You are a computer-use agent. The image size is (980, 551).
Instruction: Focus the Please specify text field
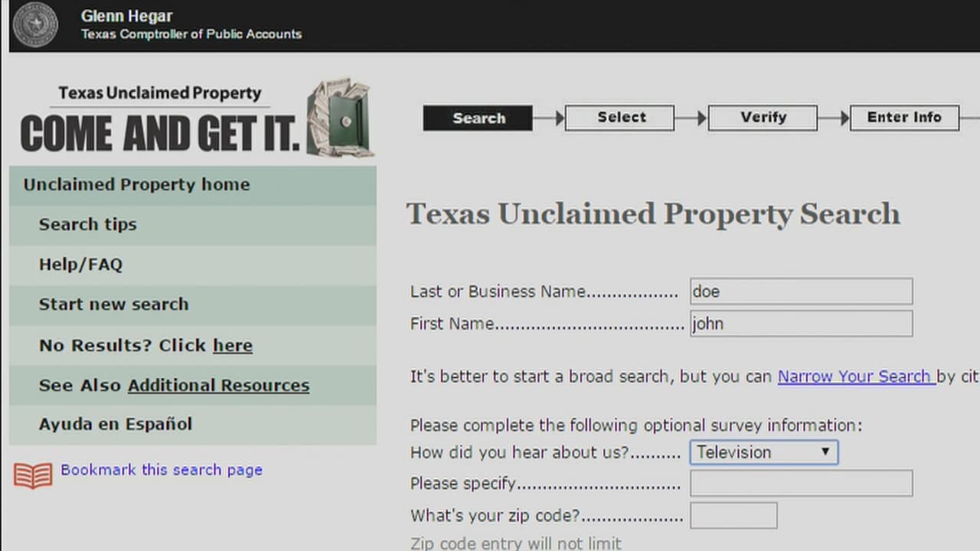(801, 484)
